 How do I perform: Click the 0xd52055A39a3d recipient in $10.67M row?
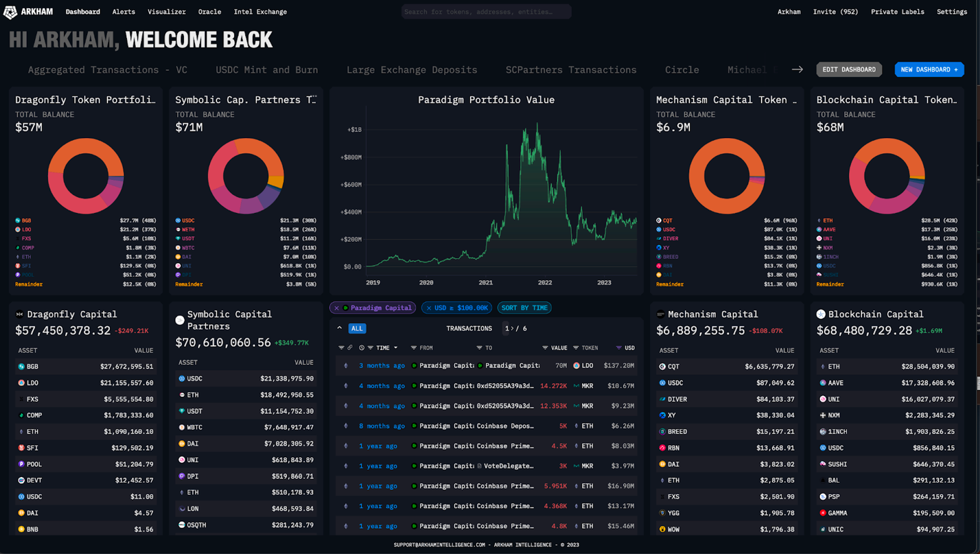pyautogui.click(x=505, y=386)
